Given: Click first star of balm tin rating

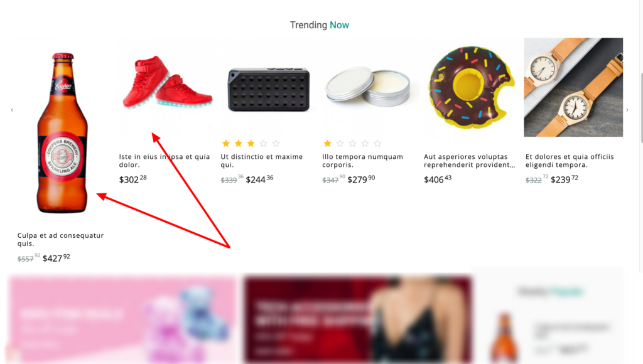Looking at the screenshot, I should [x=327, y=144].
